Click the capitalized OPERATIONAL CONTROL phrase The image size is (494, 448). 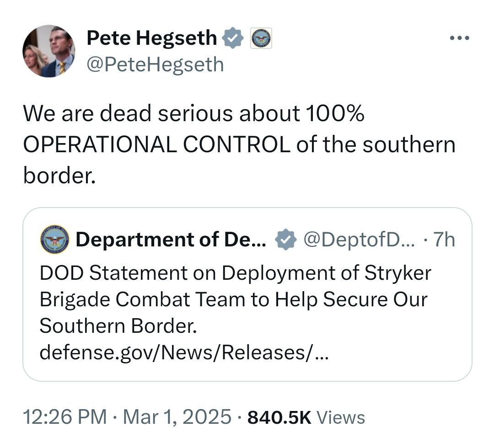pyautogui.click(x=156, y=144)
